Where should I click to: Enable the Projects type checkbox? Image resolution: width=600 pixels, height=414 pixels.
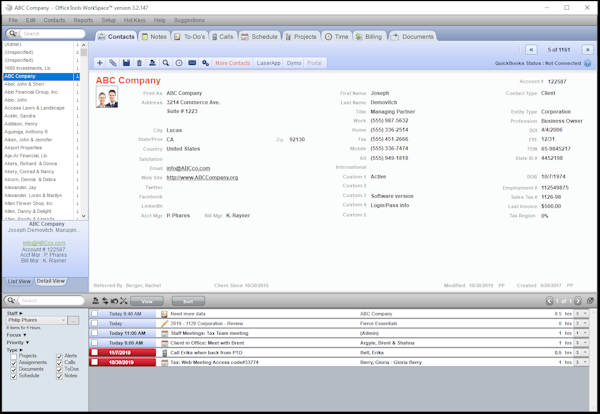[14, 356]
